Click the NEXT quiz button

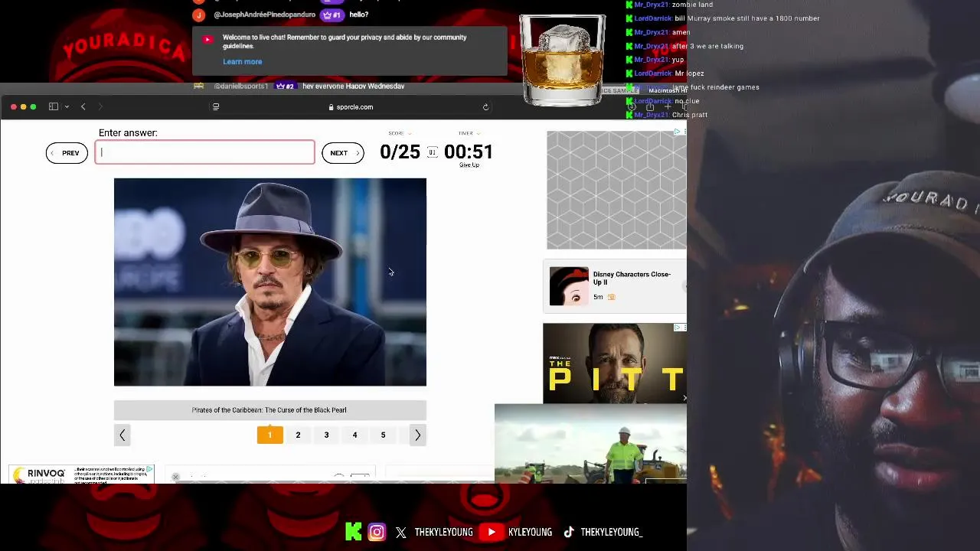pos(343,153)
